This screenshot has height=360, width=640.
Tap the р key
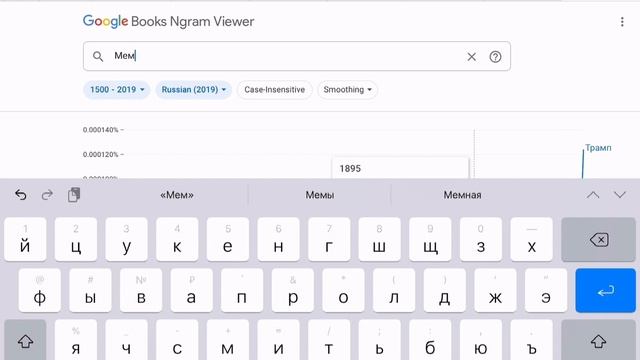(293, 291)
